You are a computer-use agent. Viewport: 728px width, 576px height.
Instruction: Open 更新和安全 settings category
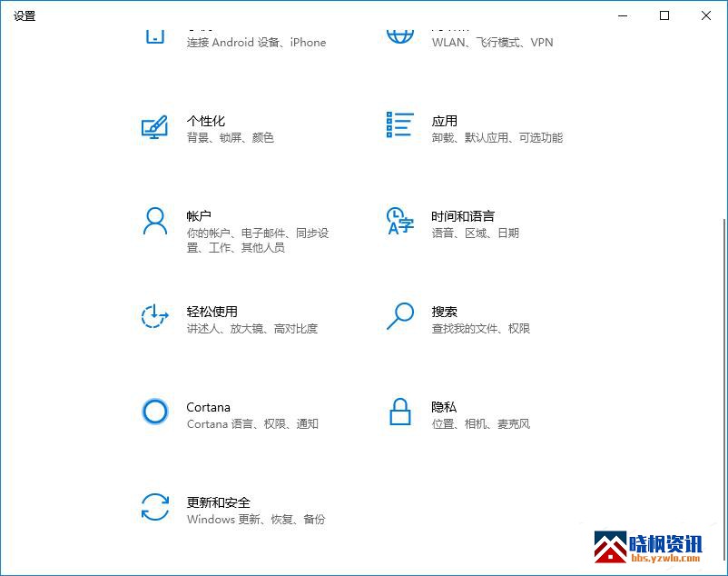(x=218, y=502)
